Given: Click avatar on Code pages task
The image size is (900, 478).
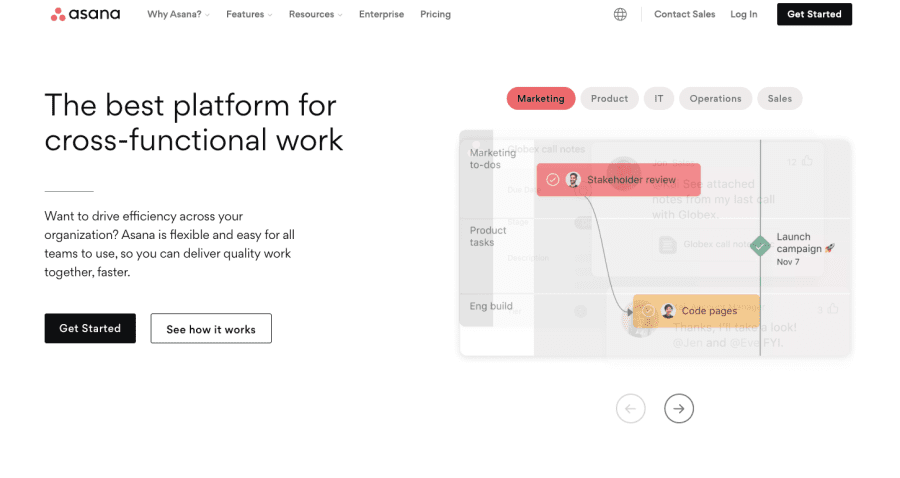Looking at the screenshot, I should coord(668,311).
